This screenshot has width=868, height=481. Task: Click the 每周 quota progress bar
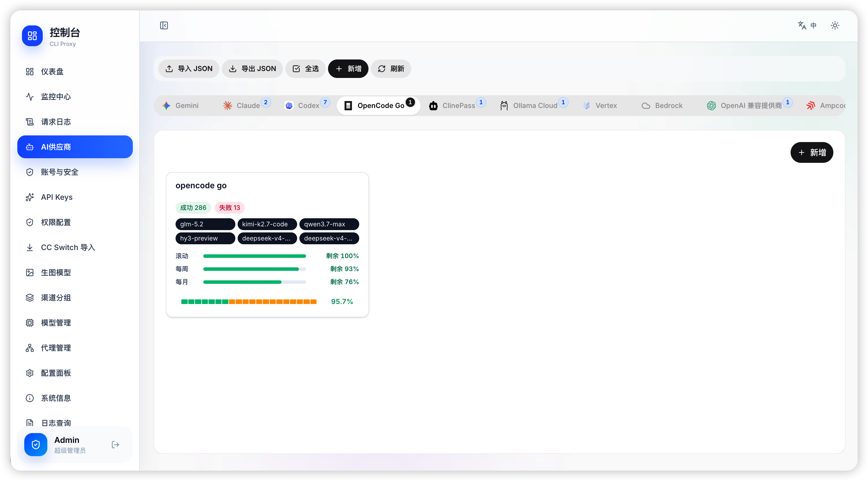point(254,269)
